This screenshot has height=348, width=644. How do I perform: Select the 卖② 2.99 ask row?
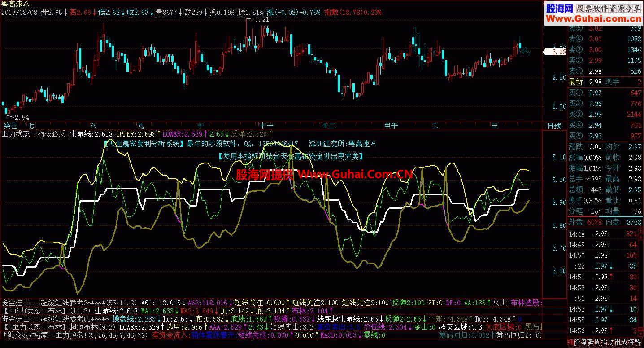point(605,61)
